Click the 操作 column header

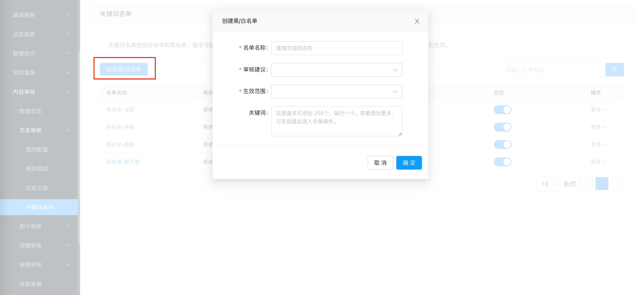point(596,93)
